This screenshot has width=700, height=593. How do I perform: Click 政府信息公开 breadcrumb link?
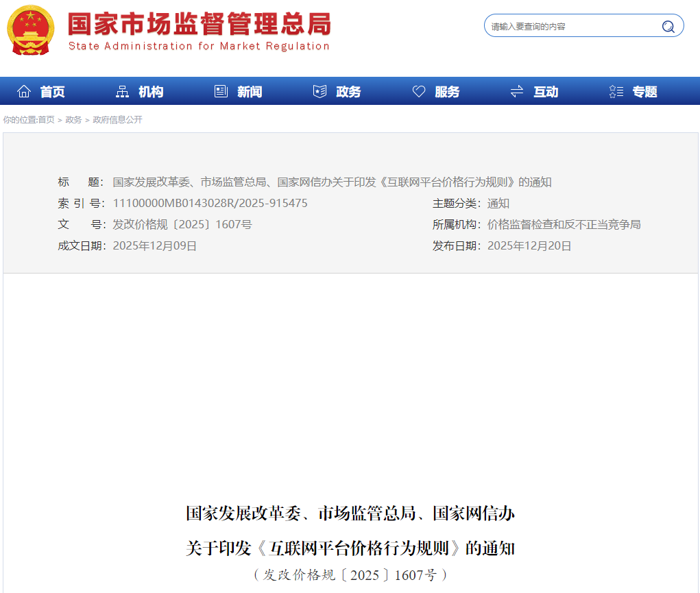pos(117,120)
